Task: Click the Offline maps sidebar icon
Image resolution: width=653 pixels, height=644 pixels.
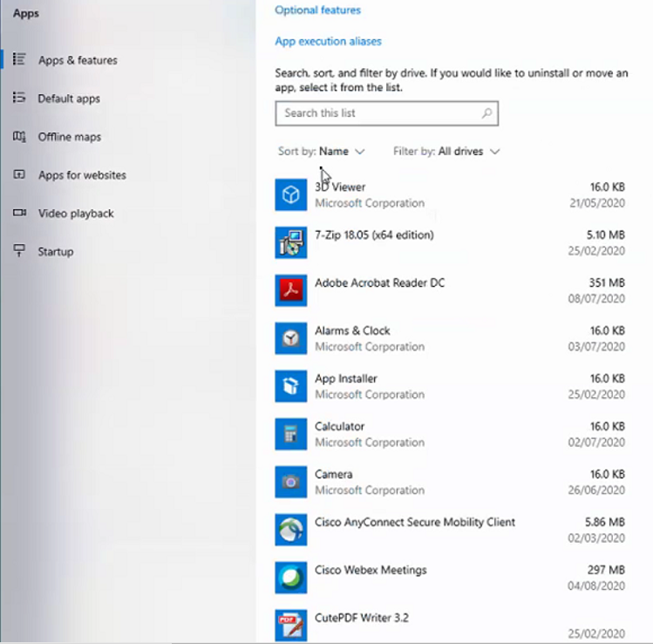Action: [19, 136]
